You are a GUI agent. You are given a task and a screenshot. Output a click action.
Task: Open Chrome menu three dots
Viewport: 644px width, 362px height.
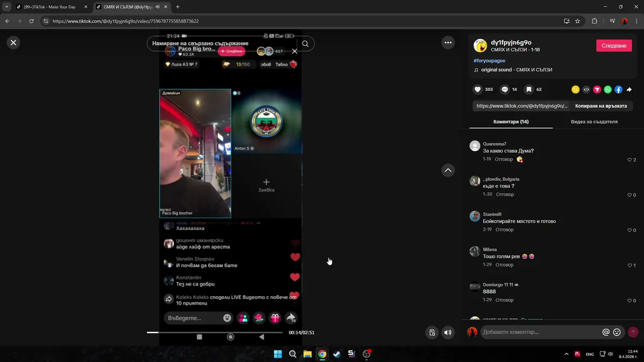click(636, 21)
